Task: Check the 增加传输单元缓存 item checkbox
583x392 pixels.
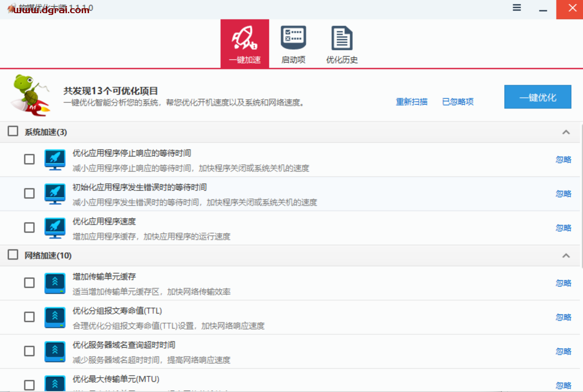Action: coord(29,283)
